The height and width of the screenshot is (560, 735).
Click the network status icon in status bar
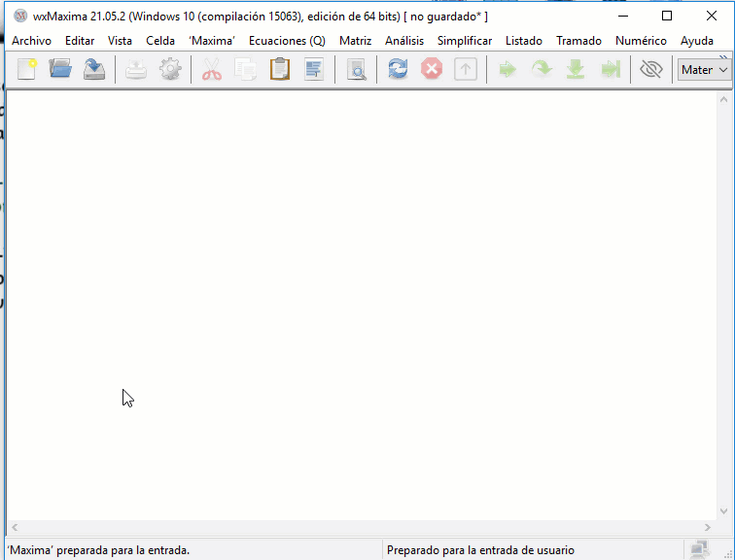tap(700, 549)
